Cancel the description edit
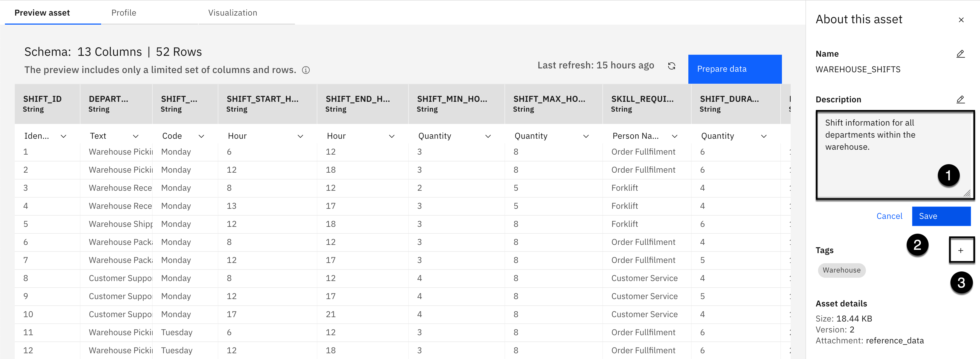Image resolution: width=980 pixels, height=359 pixels. [x=889, y=216]
